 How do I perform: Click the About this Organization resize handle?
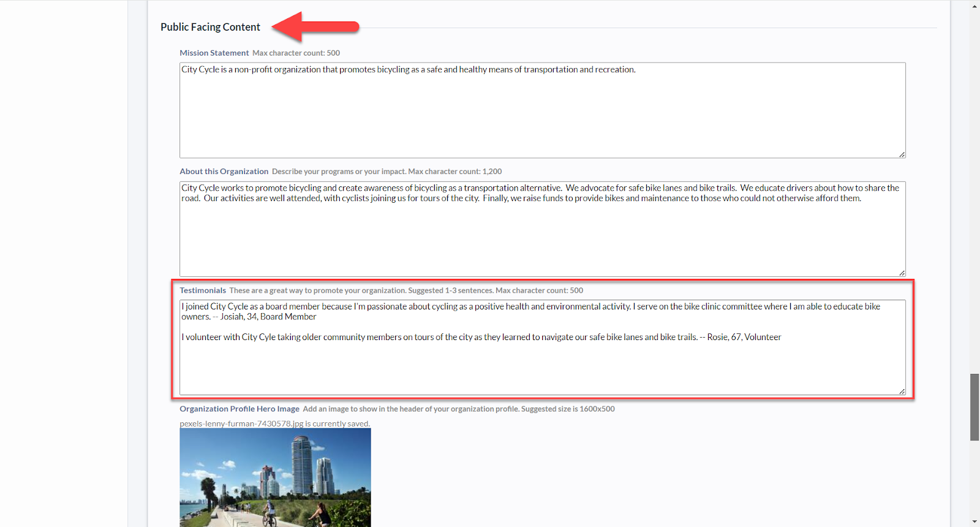click(902, 273)
